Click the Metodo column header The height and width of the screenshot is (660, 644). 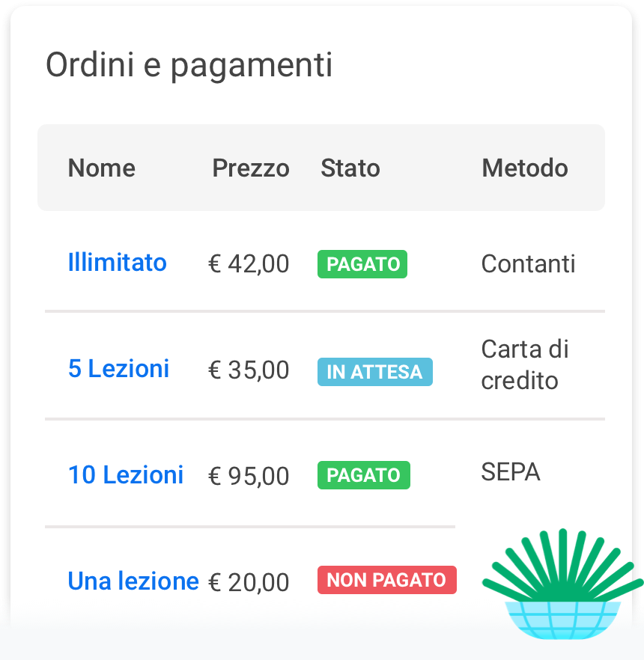pyautogui.click(x=524, y=168)
